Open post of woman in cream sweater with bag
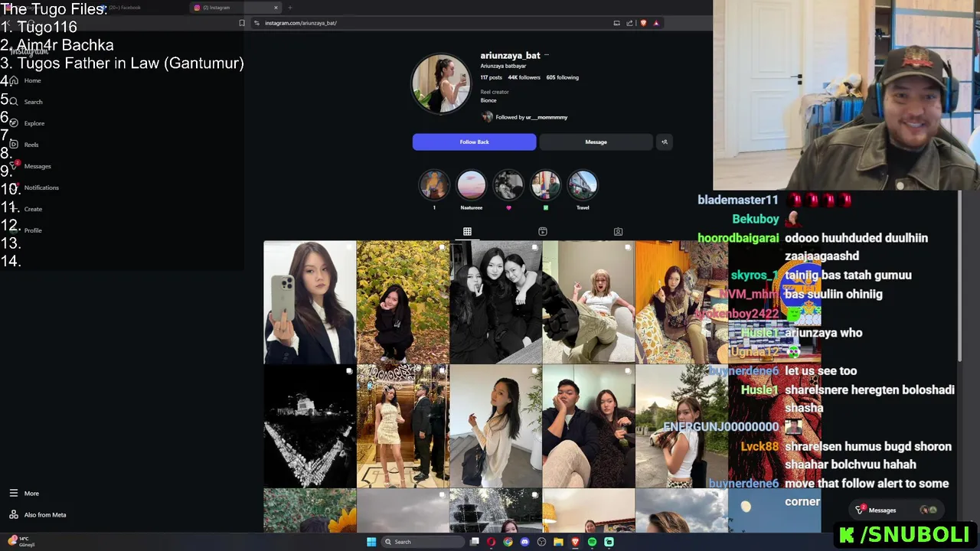The width and height of the screenshot is (980, 551). click(x=495, y=426)
